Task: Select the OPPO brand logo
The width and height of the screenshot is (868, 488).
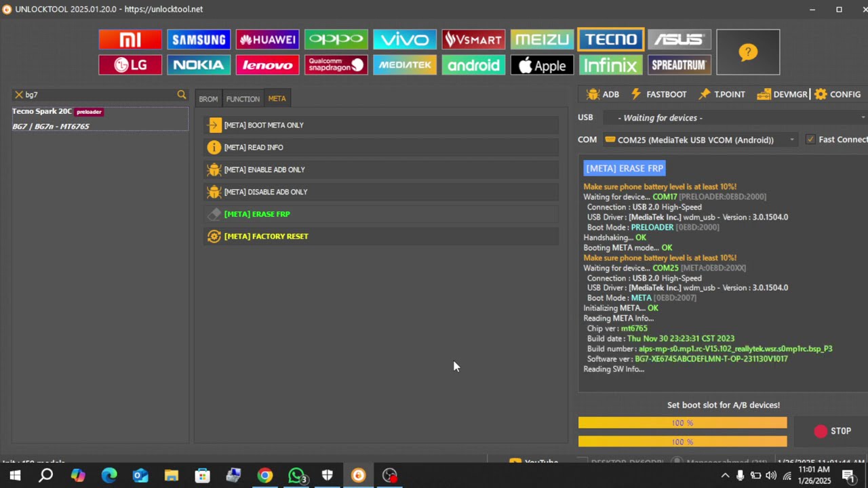Action: (x=336, y=39)
